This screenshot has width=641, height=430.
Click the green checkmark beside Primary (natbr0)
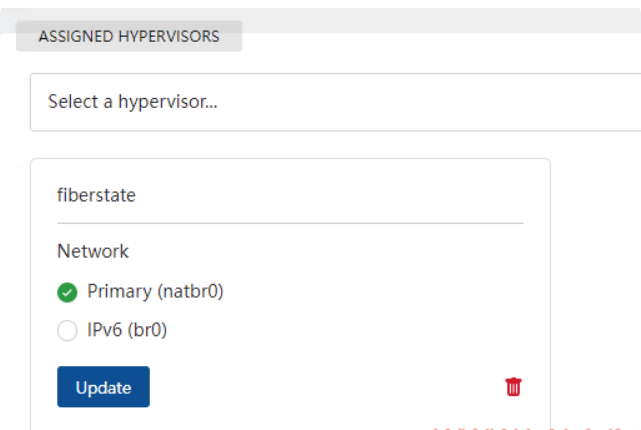click(x=67, y=292)
